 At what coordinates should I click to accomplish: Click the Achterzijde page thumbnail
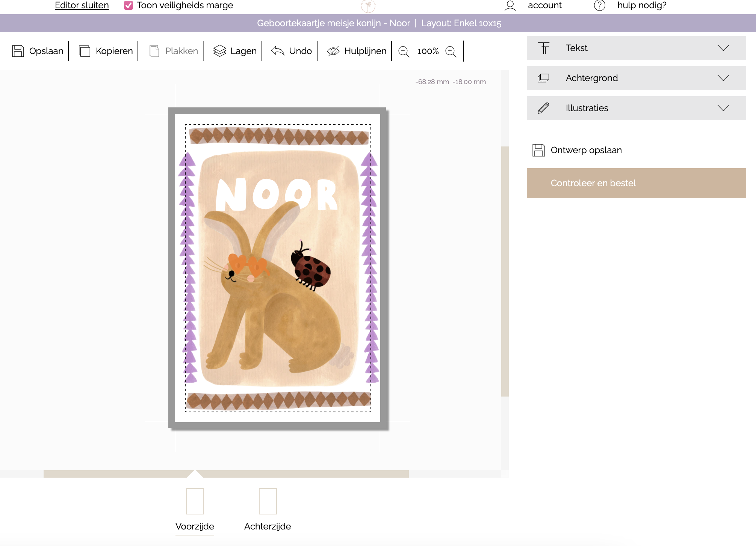pos(268,501)
